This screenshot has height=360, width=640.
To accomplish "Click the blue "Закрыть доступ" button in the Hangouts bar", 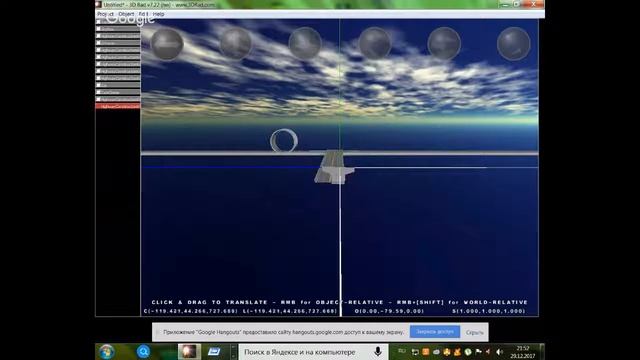I will click(435, 332).
